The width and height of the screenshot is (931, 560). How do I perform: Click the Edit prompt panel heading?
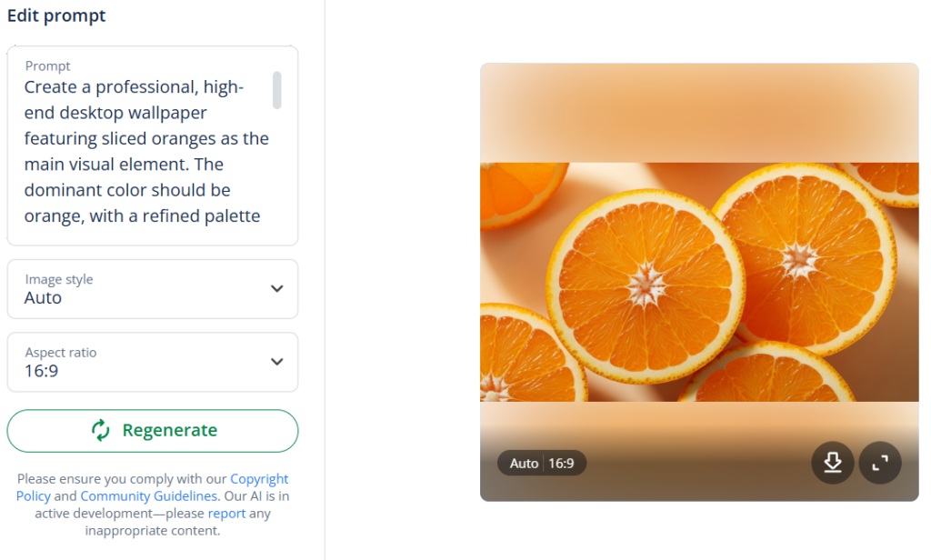coord(56,16)
